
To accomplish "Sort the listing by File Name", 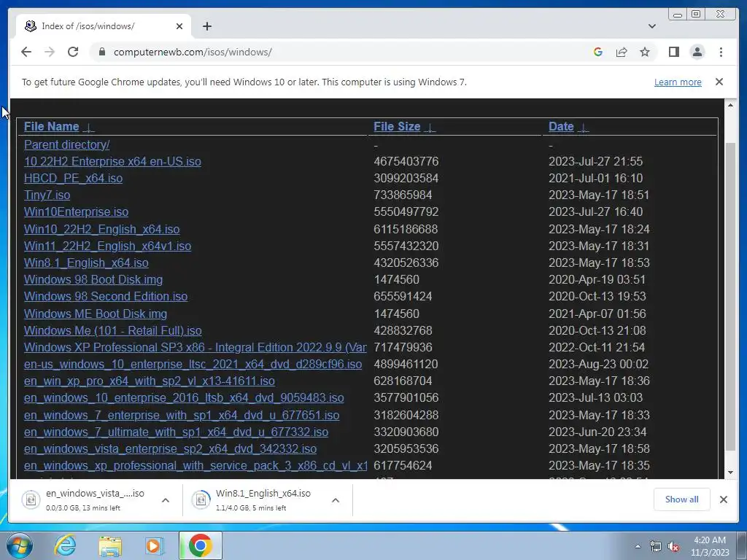I will [x=52, y=127].
